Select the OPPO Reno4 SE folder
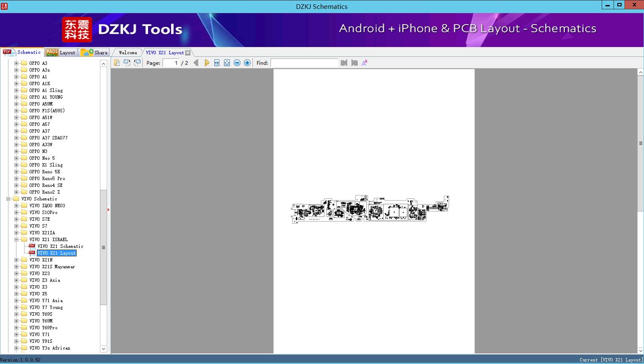 click(46, 185)
